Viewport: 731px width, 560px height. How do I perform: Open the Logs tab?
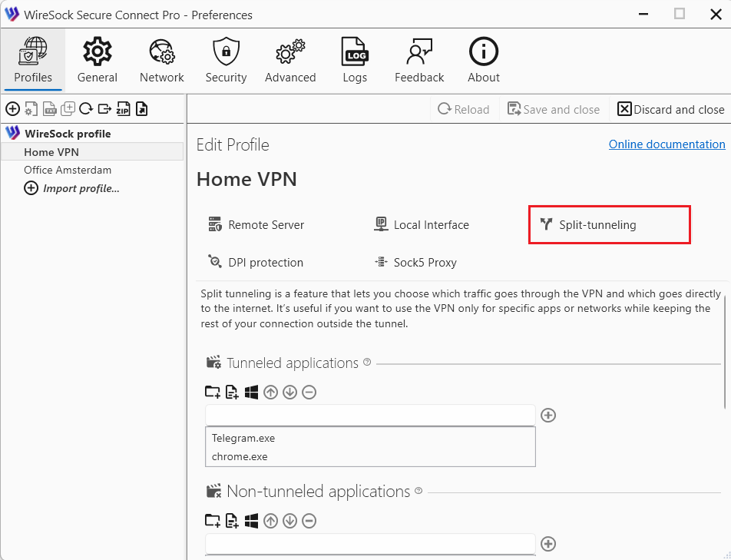(x=355, y=59)
